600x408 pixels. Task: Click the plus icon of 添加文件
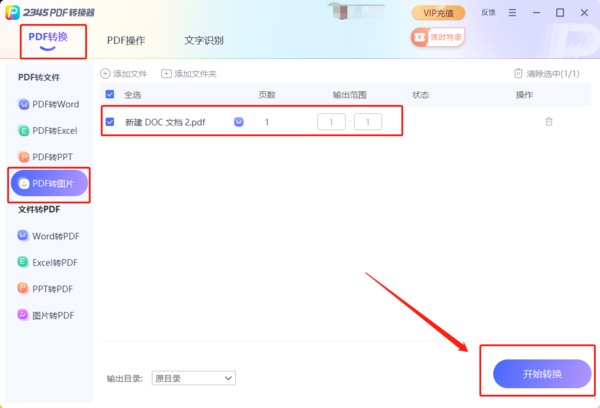click(x=105, y=73)
